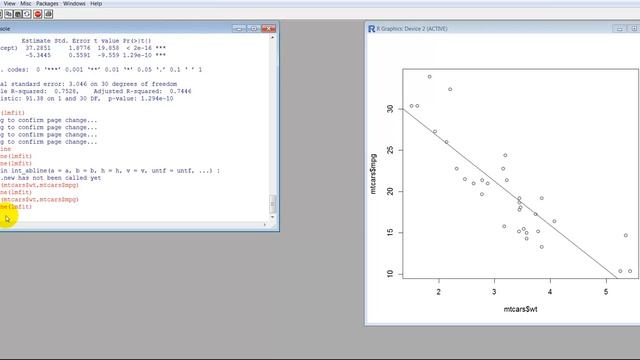Click the console line showing -5.3445

[83, 55]
